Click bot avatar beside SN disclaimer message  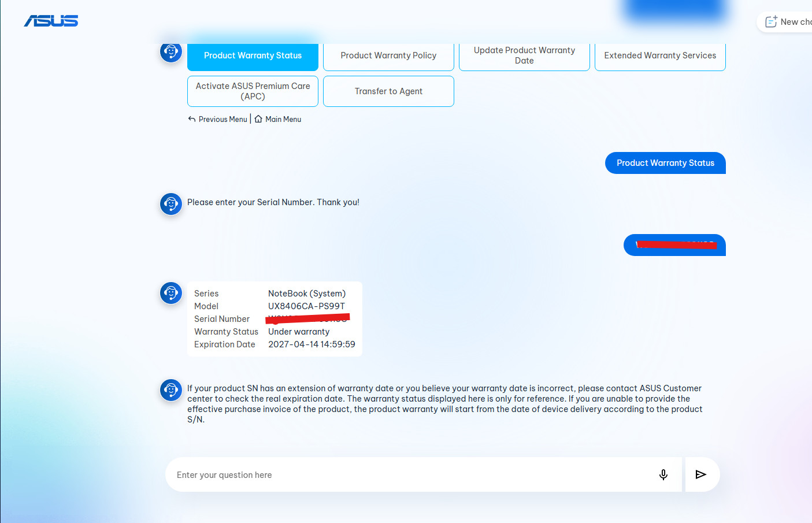click(x=171, y=390)
